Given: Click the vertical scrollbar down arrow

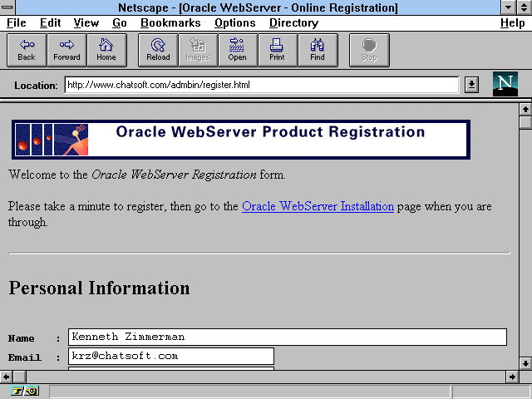Looking at the screenshot, I should click(x=525, y=363).
